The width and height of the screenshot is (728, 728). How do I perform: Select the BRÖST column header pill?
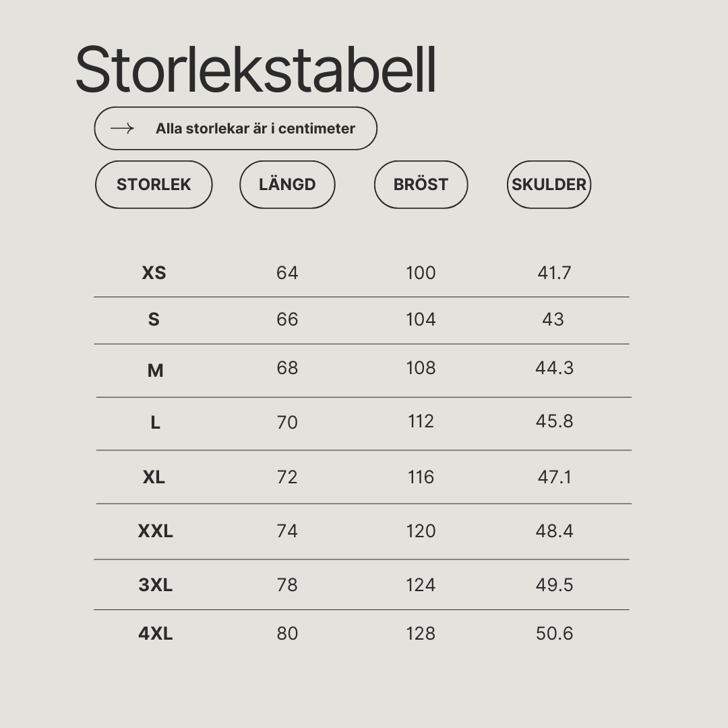pos(421,184)
